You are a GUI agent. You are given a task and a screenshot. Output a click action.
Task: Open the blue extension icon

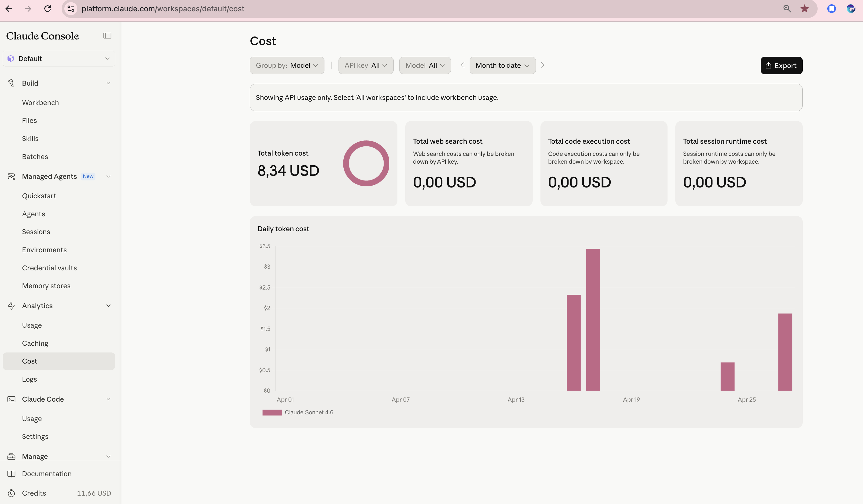click(x=831, y=9)
